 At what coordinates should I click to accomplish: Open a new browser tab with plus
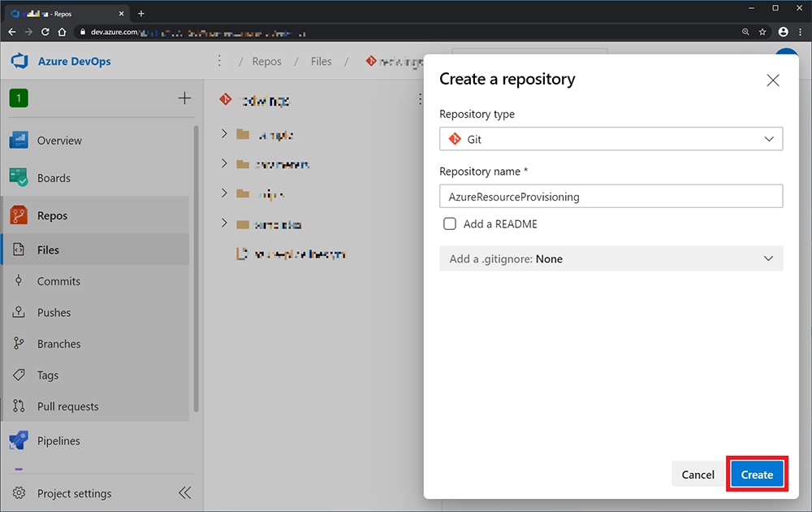(x=141, y=14)
